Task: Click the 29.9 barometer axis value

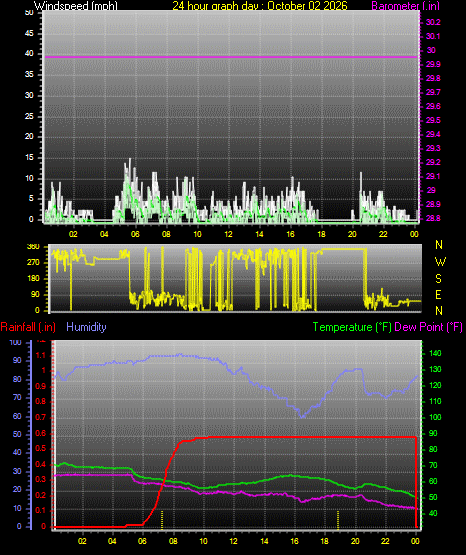Action: (x=433, y=64)
